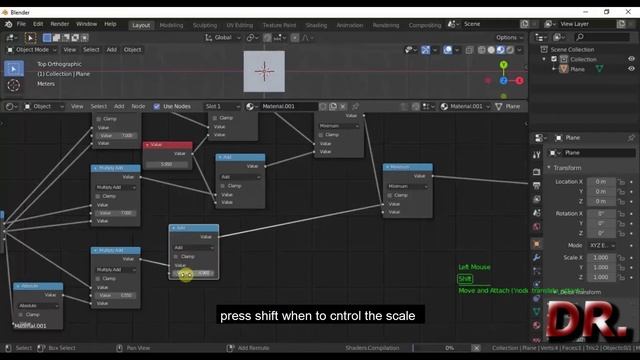The image size is (640, 360).
Task: Open the Output properties tab
Action: [537, 186]
